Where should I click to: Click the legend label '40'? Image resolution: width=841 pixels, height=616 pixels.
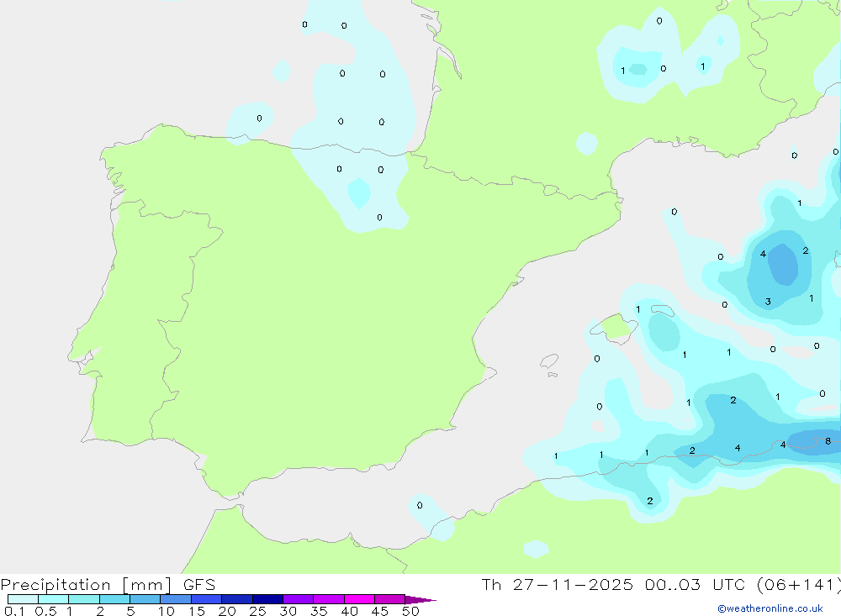[x=349, y=611]
